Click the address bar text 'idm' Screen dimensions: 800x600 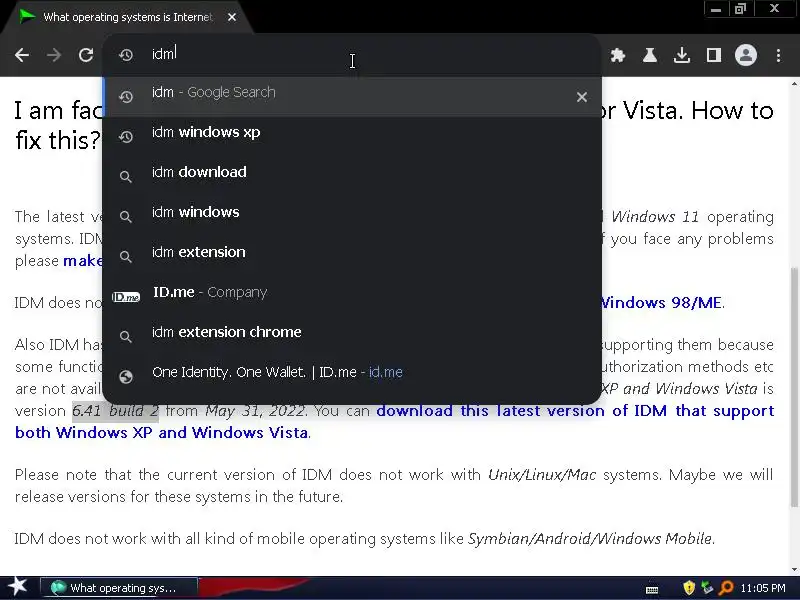tap(163, 54)
